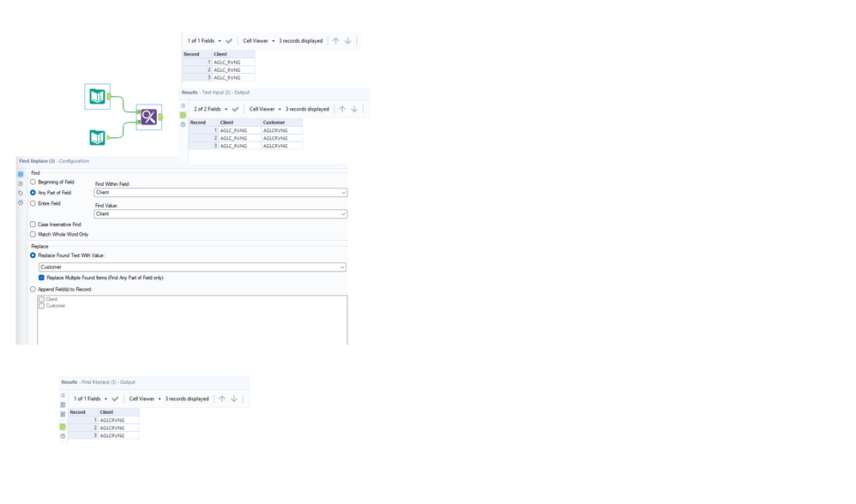The width and height of the screenshot is (856, 504).
Task: Click down arrow in Find Replace (3) results toolbar
Action: (x=234, y=399)
